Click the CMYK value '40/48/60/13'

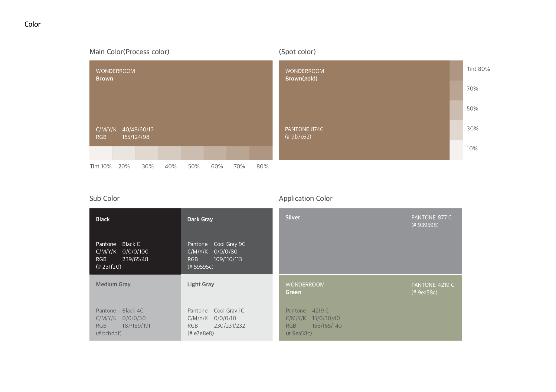pos(138,129)
